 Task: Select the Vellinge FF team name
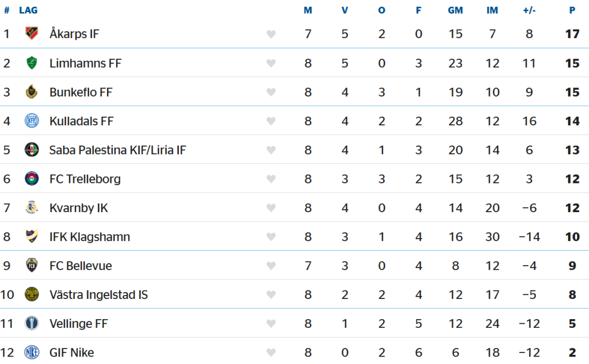pos(78,324)
